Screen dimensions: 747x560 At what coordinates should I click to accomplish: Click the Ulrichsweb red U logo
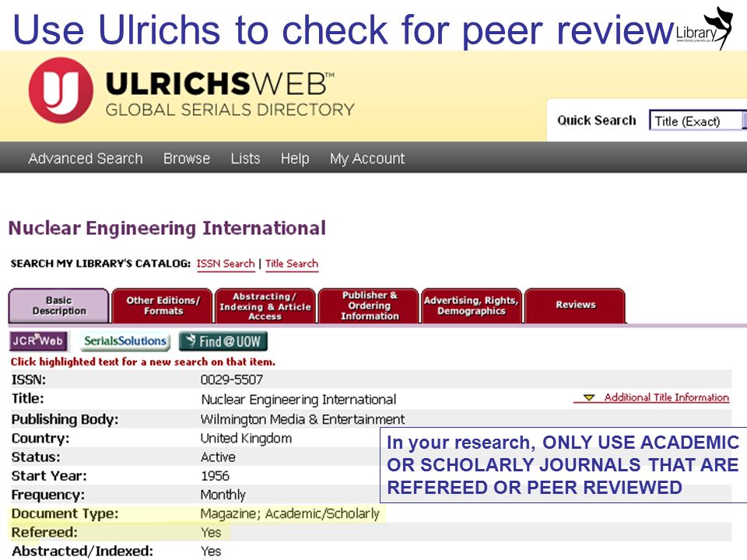click(61, 90)
